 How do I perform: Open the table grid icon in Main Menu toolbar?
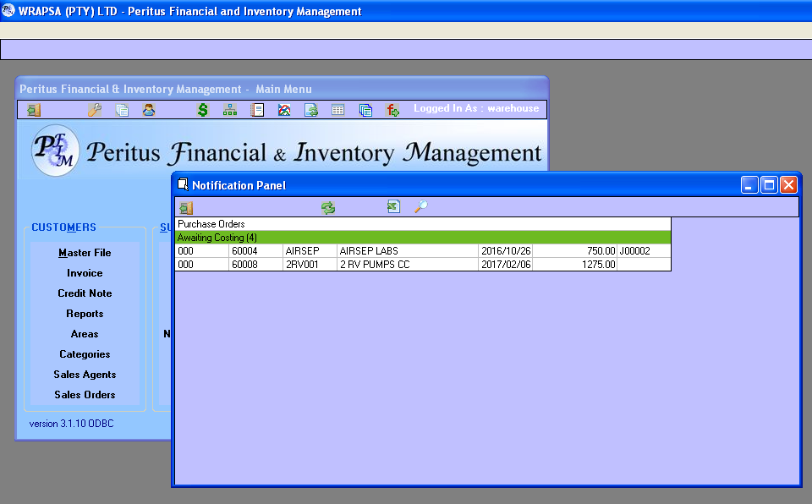[x=337, y=110]
